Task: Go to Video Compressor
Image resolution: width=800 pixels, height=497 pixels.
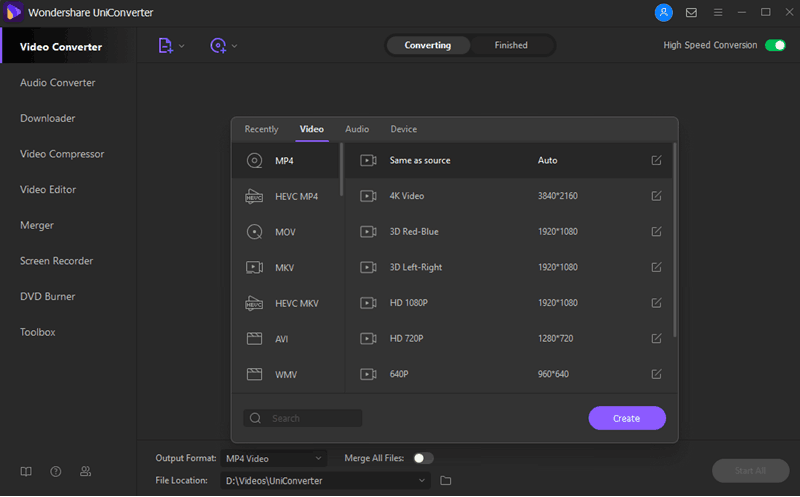Action: 62,154
